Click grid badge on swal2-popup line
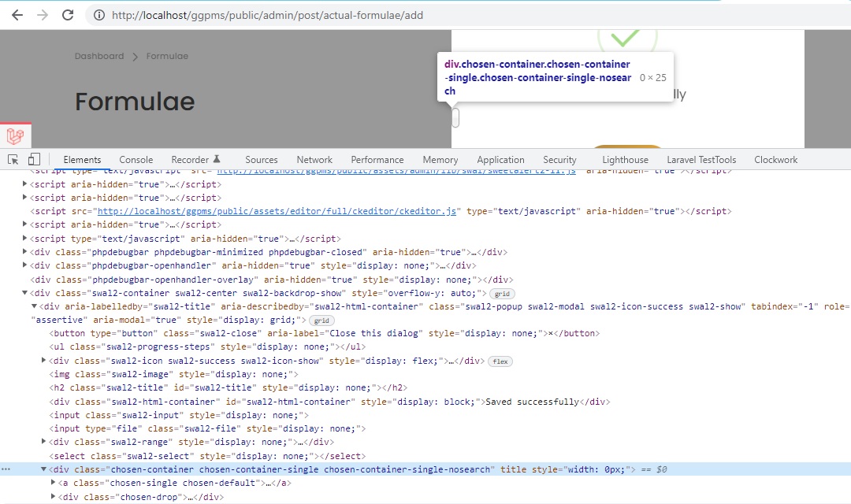 [x=321, y=321]
